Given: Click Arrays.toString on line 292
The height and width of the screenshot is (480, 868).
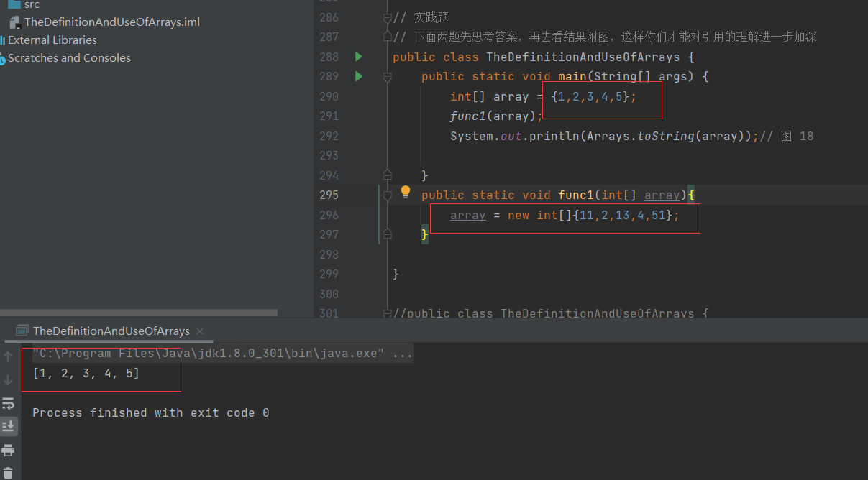Looking at the screenshot, I should pos(641,136).
